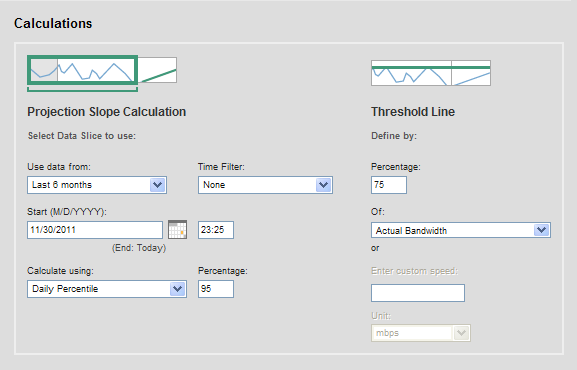
Task: Click the Percentage field showing 95
Action: pyautogui.click(x=216, y=289)
